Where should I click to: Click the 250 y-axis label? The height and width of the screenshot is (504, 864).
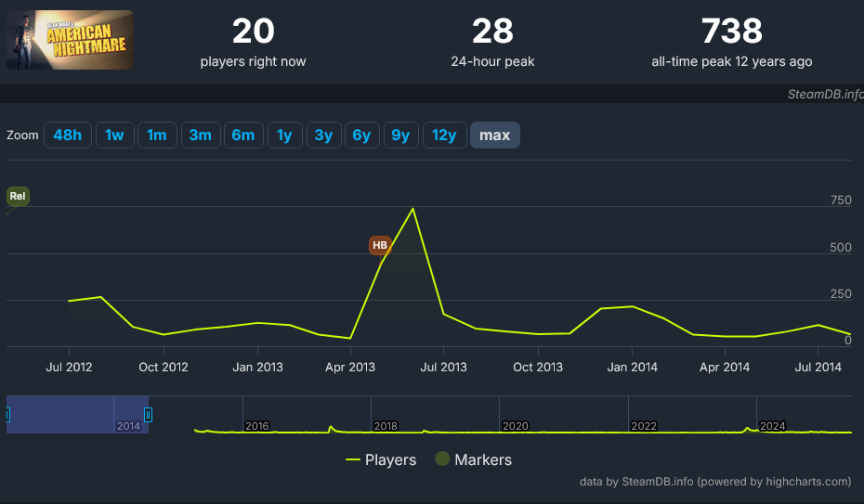point(841,294)
